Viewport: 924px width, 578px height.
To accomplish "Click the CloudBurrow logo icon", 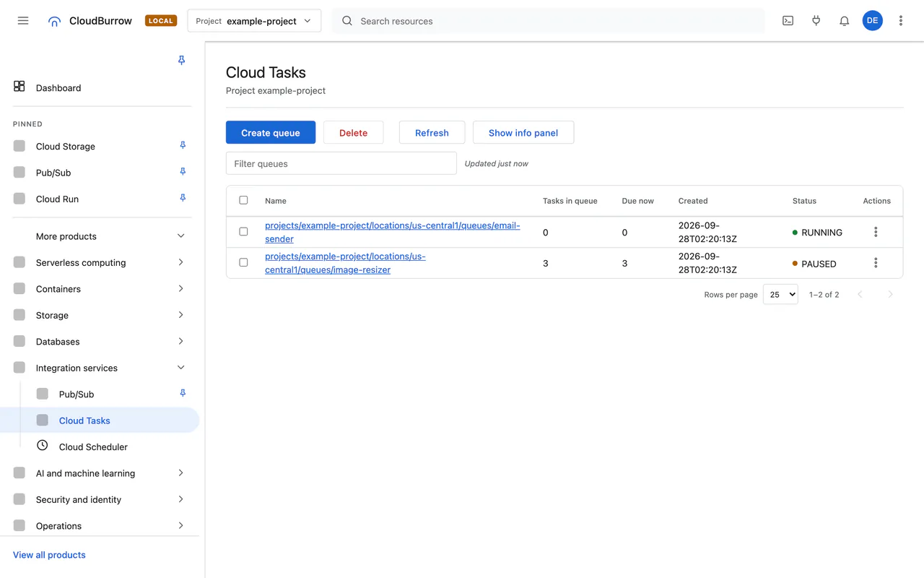I will 54,21.
